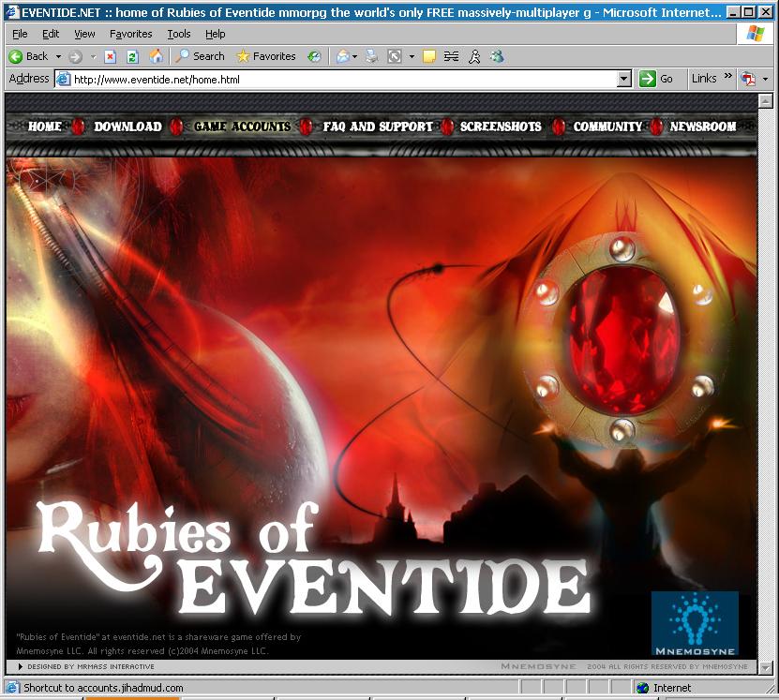
Task: Click the IE icon in the title bar
Action: point(12,12)
